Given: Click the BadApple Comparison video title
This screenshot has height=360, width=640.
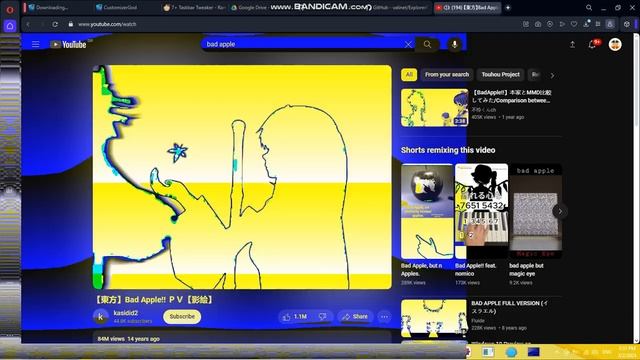Looking at the screenshot, I should (512, 96).
